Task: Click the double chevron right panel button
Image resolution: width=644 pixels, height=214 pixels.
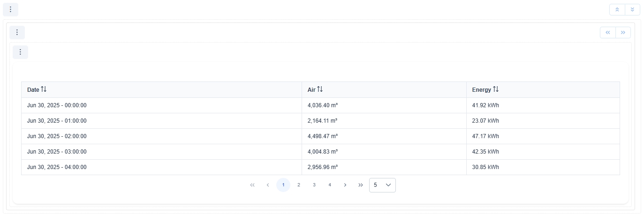Action: pos(623,32)
